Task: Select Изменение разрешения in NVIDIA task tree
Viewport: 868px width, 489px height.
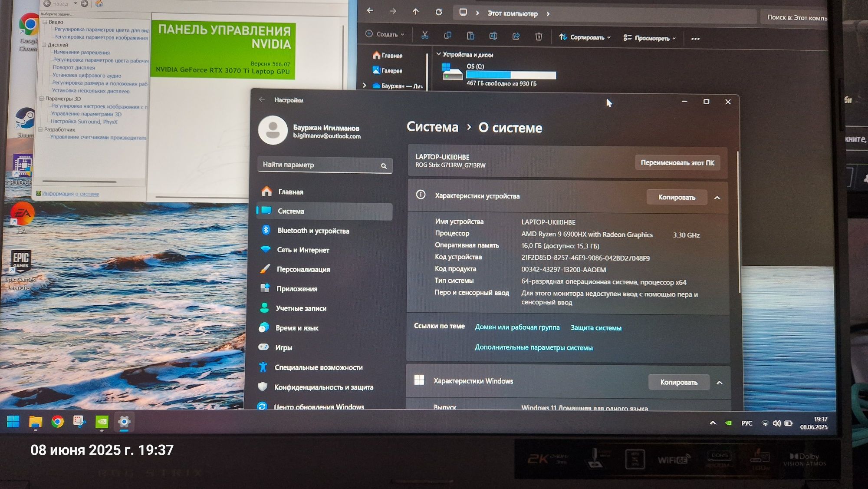Action: click(x=81, y=52)
